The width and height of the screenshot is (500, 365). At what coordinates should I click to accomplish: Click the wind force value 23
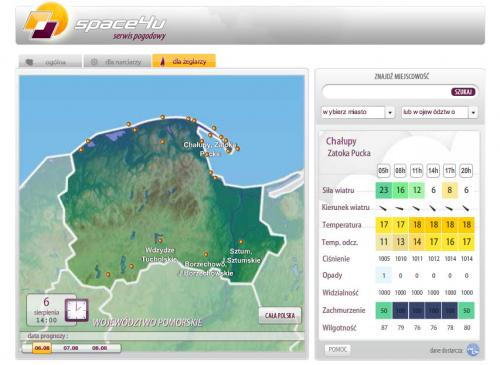(384, 190)
